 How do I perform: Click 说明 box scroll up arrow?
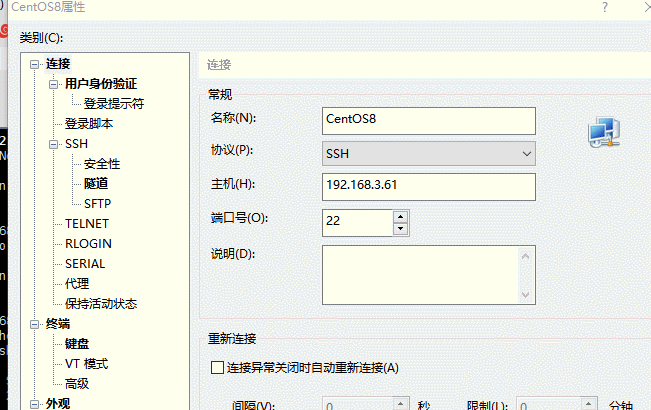[x=525, y=256]
